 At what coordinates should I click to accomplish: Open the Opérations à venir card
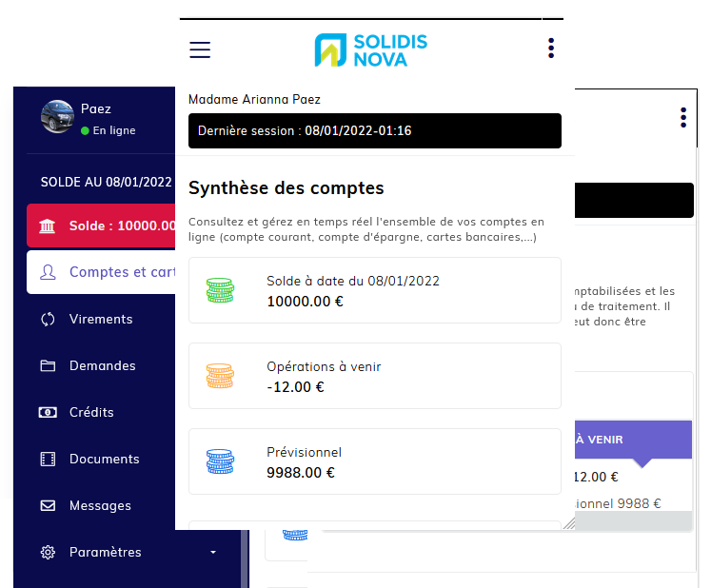(x=374, y=376)
